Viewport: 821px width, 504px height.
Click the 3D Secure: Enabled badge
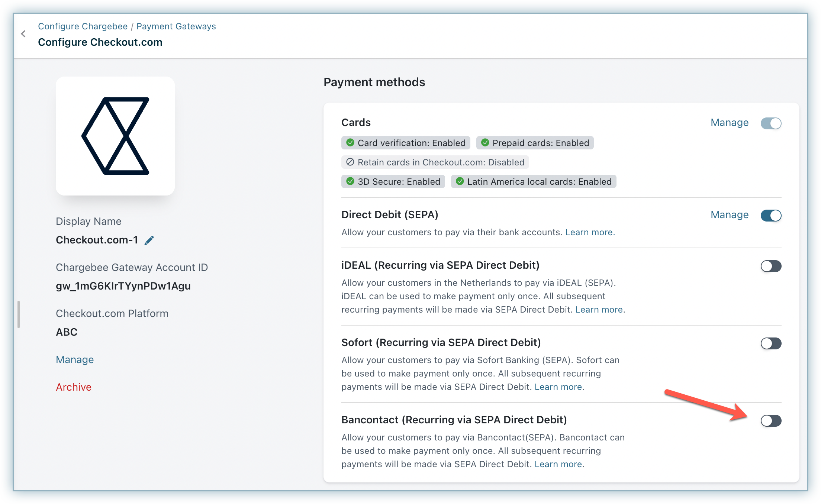(x=393, y=181)
